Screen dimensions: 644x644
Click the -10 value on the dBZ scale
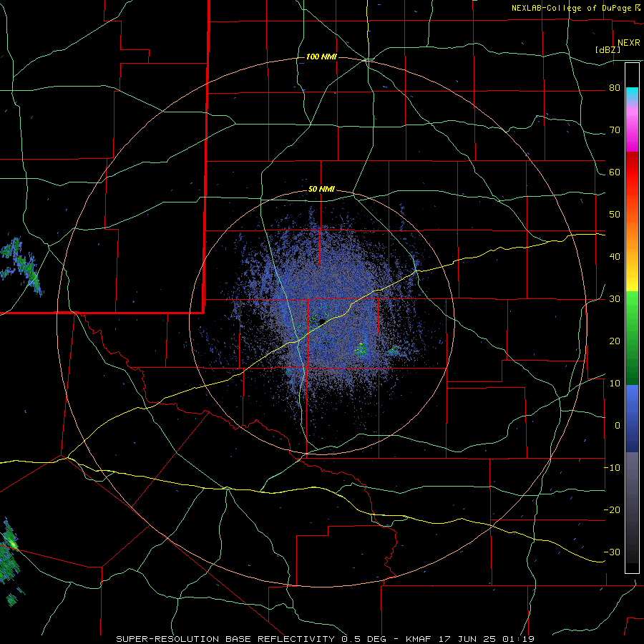[612, 468]
